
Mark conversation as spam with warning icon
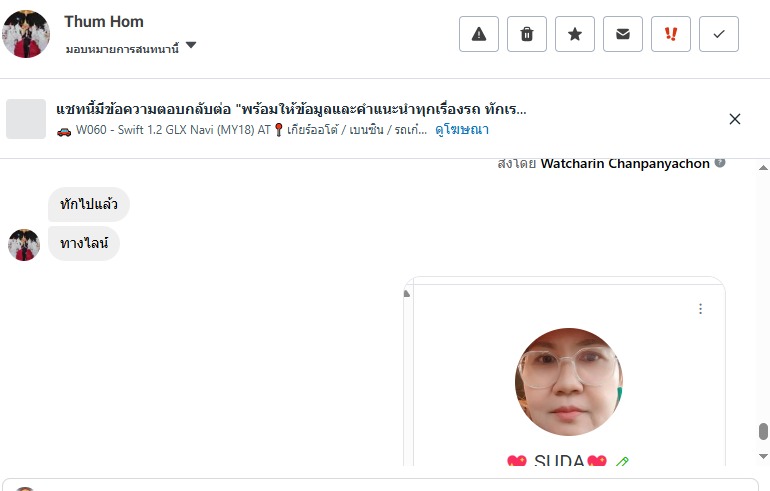click(x=479, y=34)
